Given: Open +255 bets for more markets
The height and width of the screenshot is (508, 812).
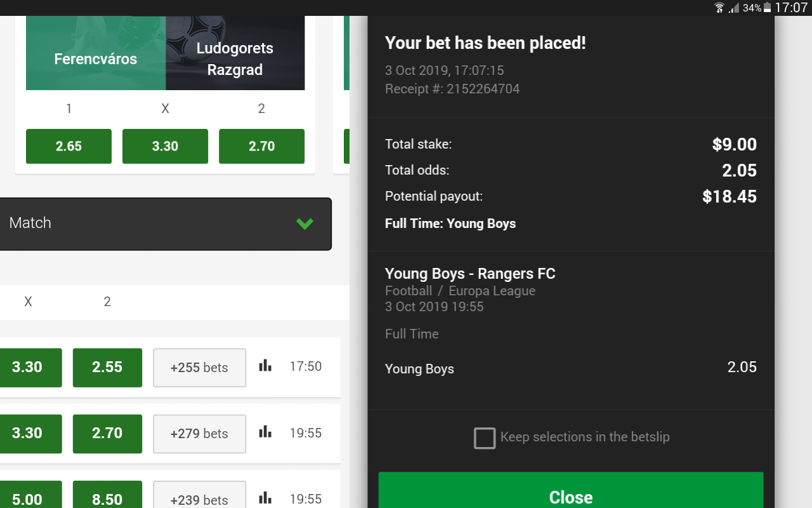Looking at the screenshot, I should click(x=199, y=368).
